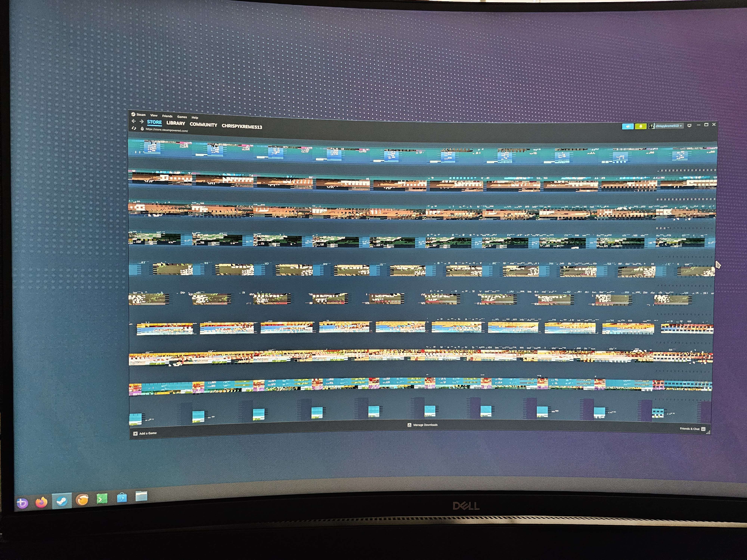The width and height of the screenshot is (747, 560).
Task: Click the Friends & Chat icon
Action: point(703,429)
